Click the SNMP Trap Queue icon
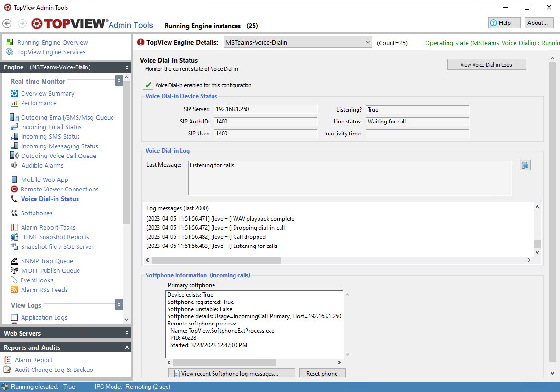This screenshot has height=392, width=560. point(14,261)
